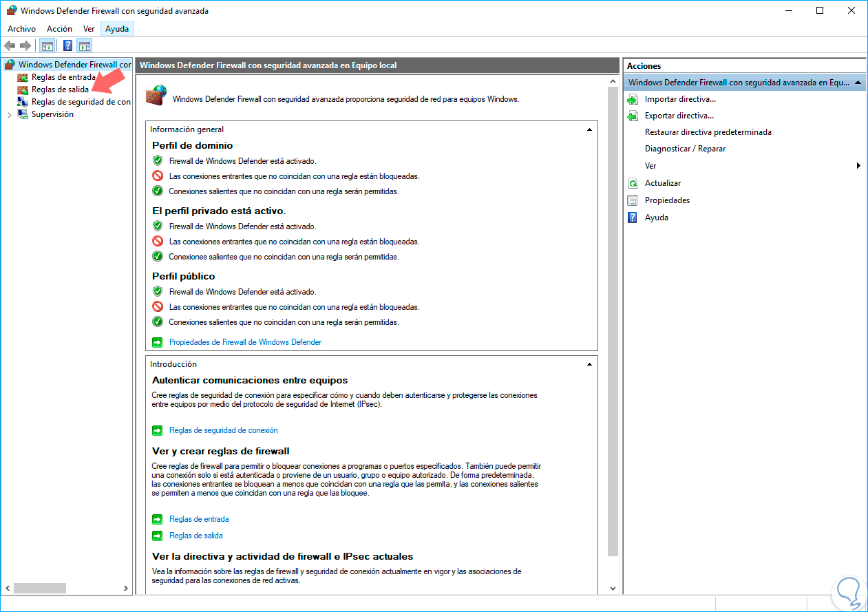
Task: Open the Ayuda menu in menu bar
Action: coord(117,29)
